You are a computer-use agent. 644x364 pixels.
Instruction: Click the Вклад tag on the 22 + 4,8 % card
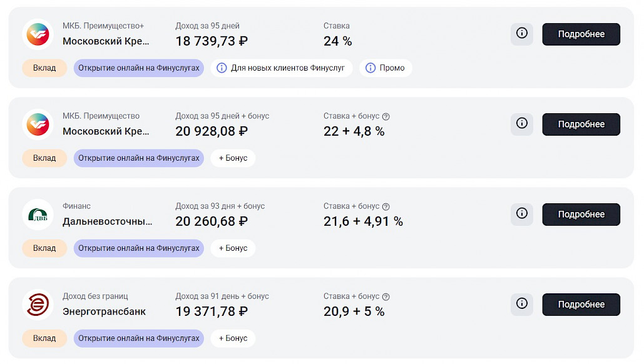[x=44, y=158]
